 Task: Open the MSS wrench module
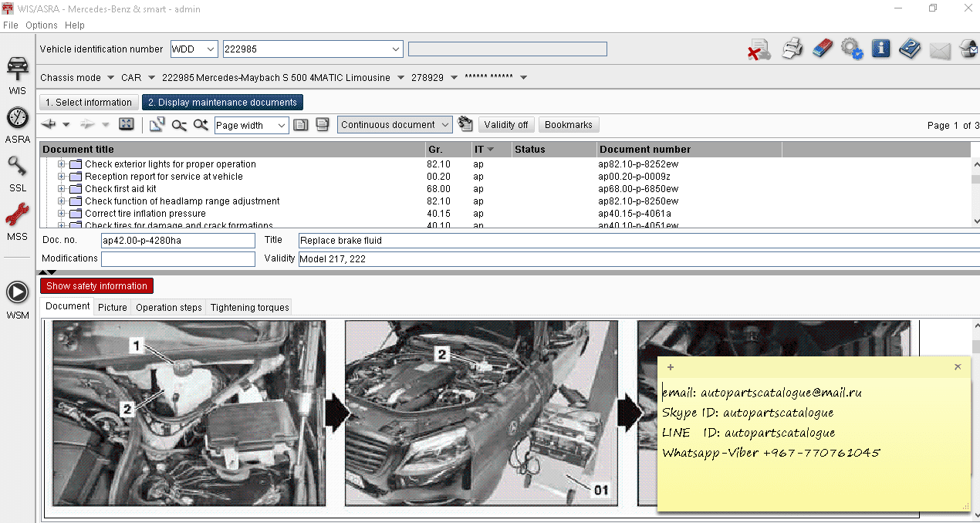click(x=17, y=220)
